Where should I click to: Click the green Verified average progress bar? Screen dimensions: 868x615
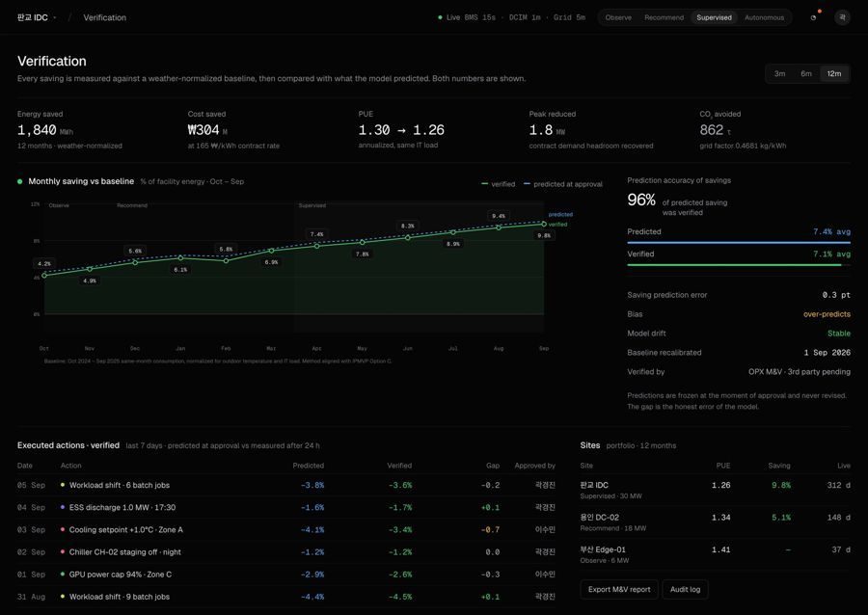734,265
